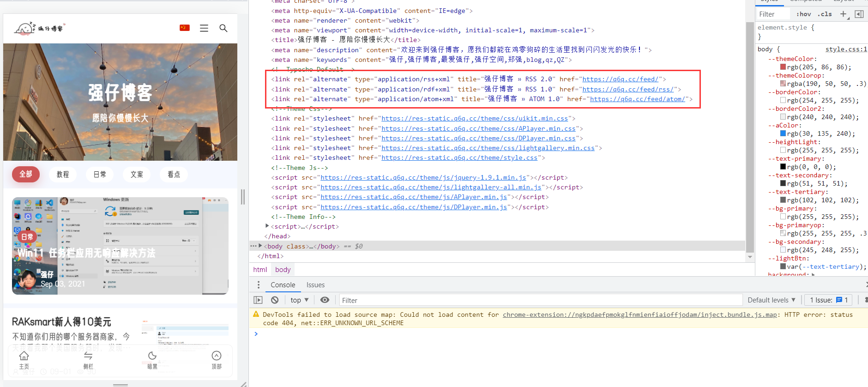Open the q6q.cc/feed/ RSS link

[620, 79]
